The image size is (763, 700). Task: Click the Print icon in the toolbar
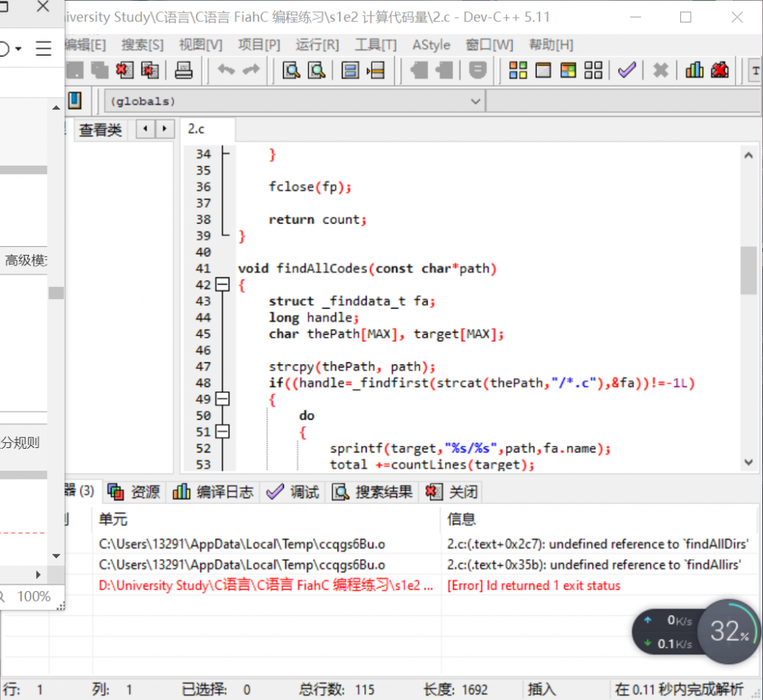[x=183, y=71]
